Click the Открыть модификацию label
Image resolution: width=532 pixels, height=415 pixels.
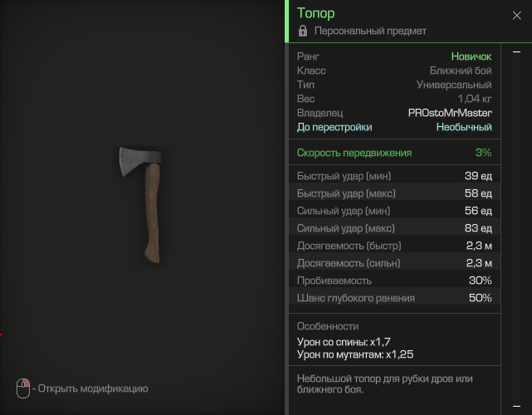click(93, 388)
